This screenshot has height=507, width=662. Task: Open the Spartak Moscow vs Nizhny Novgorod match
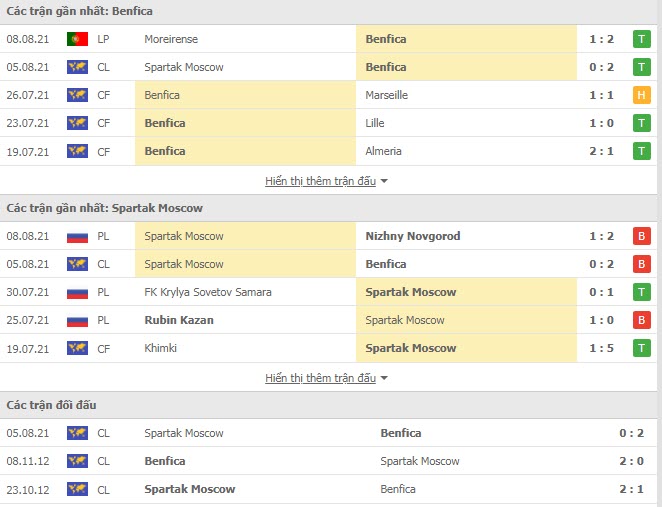click(328, 236)
